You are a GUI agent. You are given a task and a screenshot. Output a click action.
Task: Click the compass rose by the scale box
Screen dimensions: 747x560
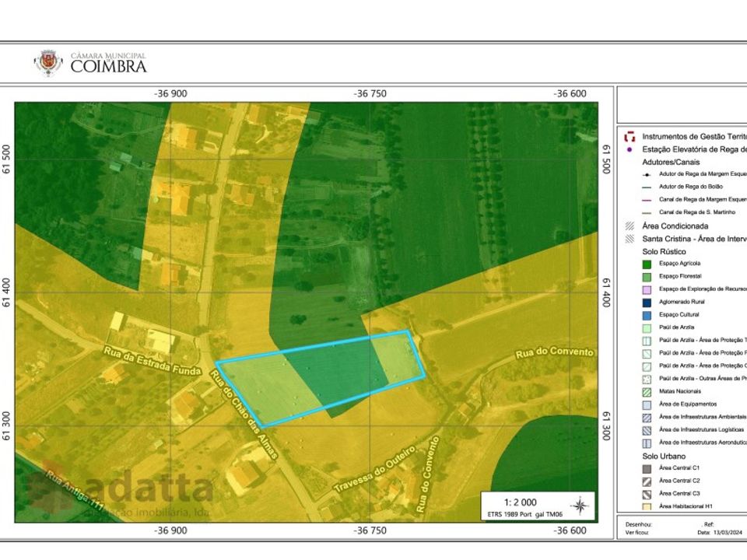click(580, 506)
